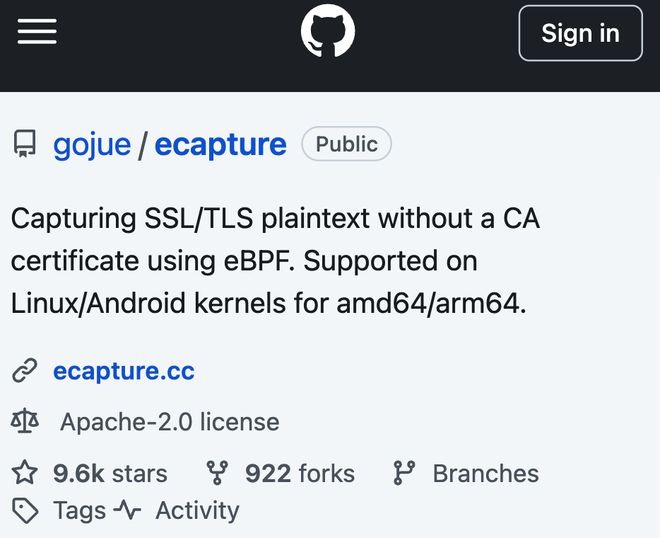Click the GitHub Octocat logo
Image resolution: width=660 pixels, height=538 pixels.
pyautogui.click(x=328, y=32)
